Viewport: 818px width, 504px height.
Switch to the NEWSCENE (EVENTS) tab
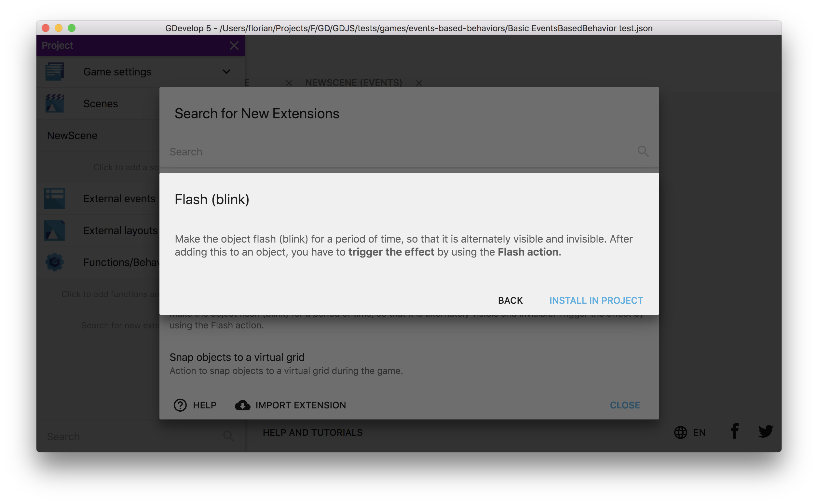pos(353,83)
